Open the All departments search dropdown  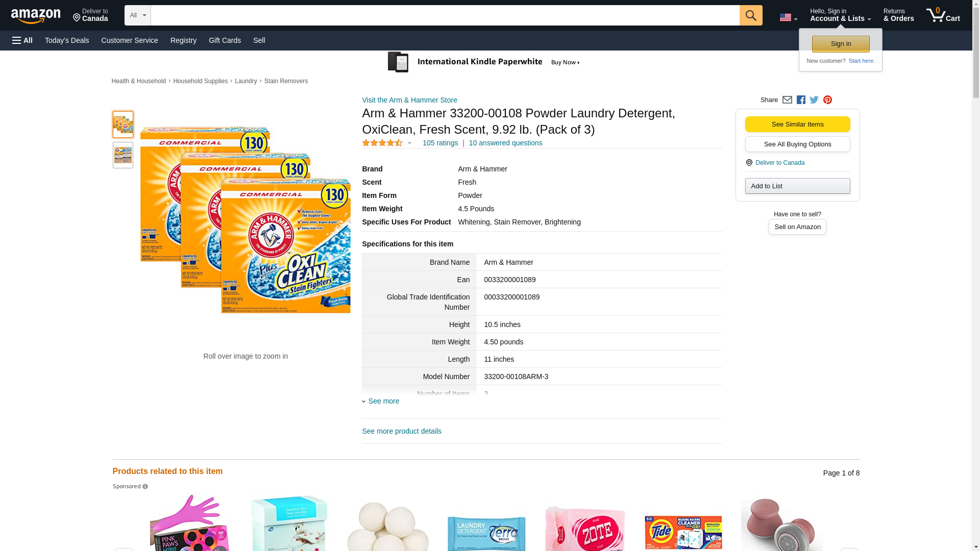click(x=137, y=15)
